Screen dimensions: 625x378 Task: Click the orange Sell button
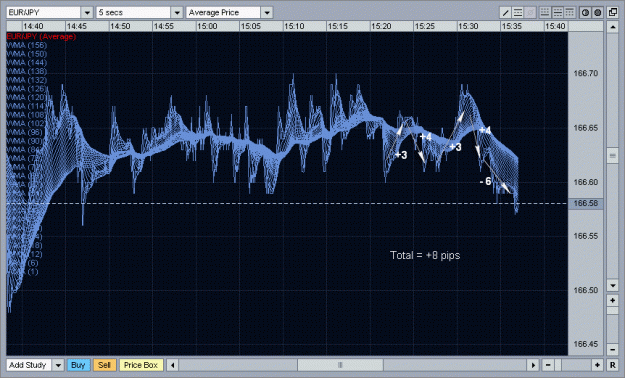click(104, 365)
